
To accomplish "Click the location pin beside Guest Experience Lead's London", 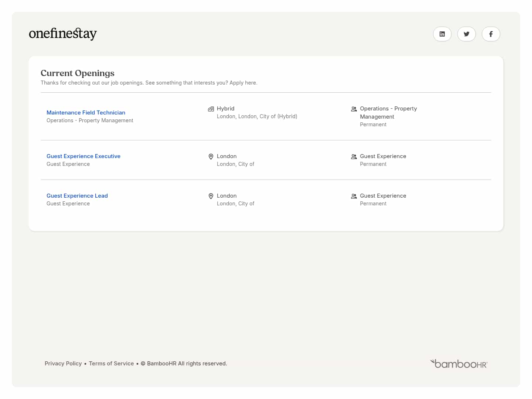I will [x=211, y=196].
